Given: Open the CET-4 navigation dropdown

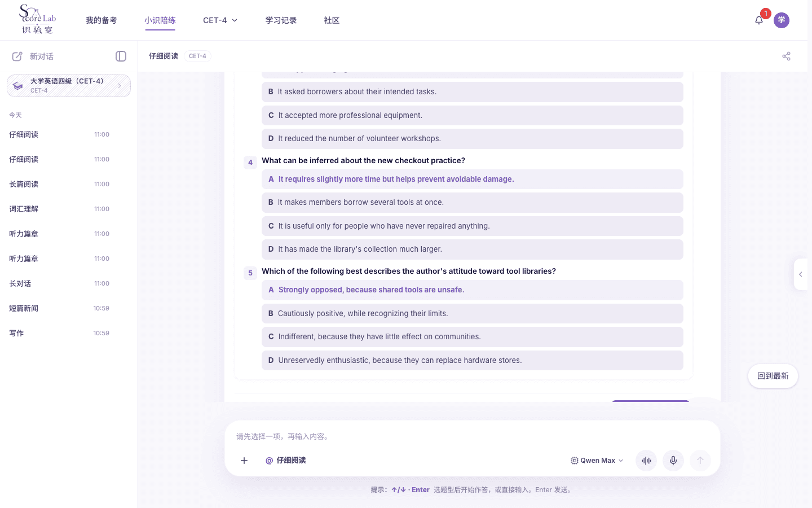Looking at the screenshot, I should 220,20.
